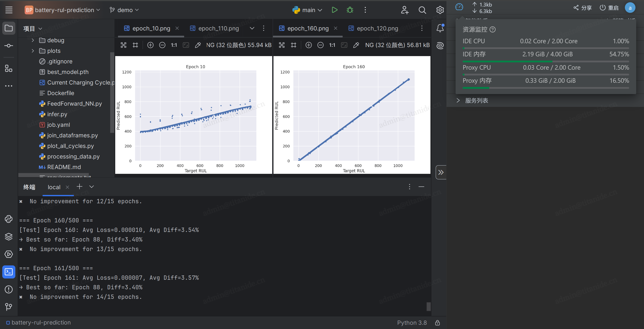Open notifications bell in right sidebar
The width and height of the screenshot is (644, 329).
click(440, 28)
